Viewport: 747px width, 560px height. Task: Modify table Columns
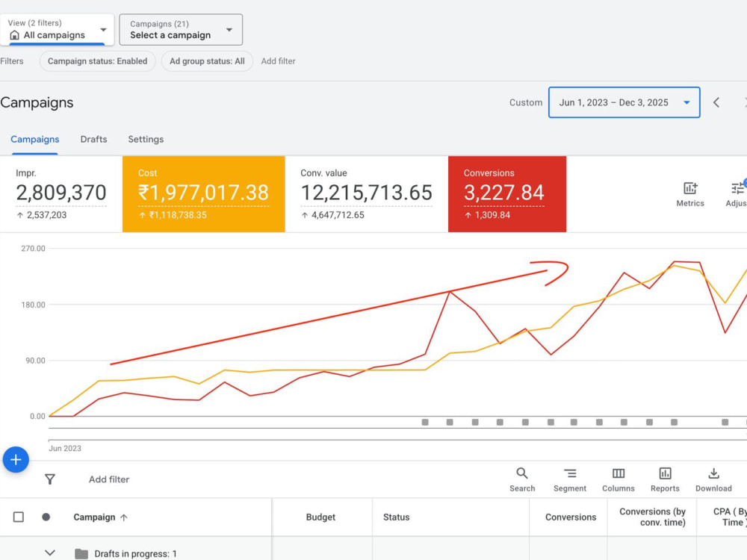(619, 479)
